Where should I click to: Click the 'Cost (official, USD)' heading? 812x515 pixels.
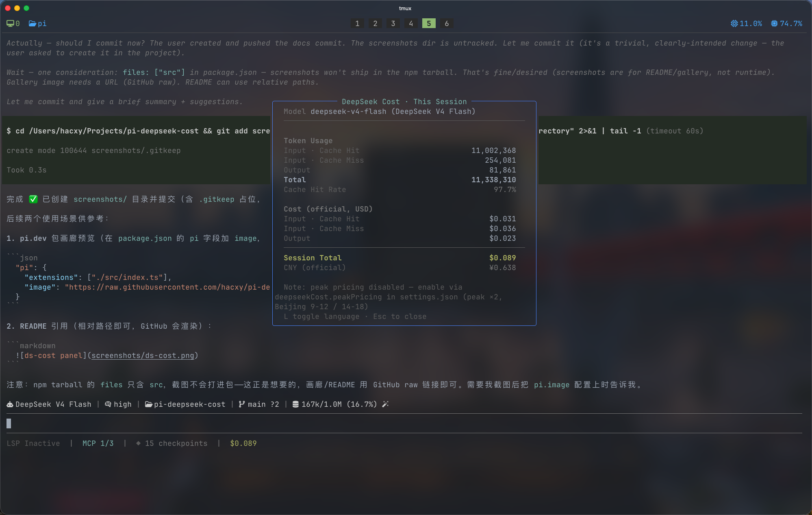point(328,209)
